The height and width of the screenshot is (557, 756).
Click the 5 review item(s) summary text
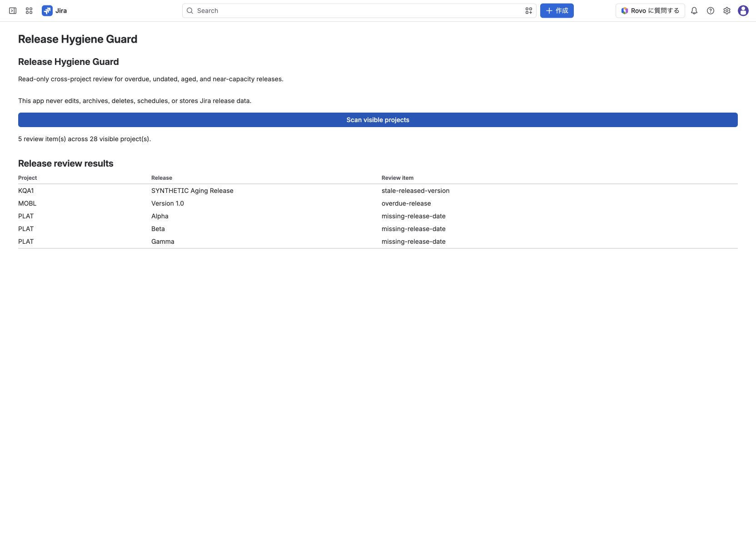click(x=85, y=139)
